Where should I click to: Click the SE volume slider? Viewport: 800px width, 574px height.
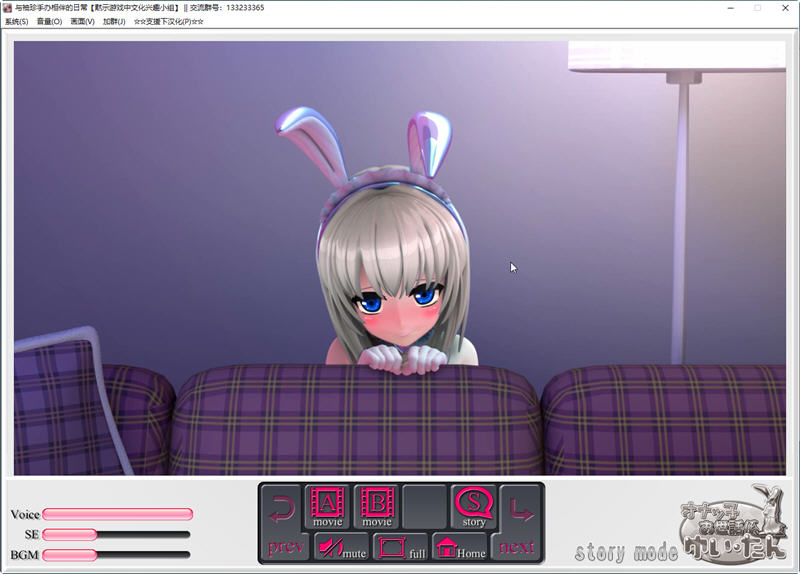coord(117,534)
